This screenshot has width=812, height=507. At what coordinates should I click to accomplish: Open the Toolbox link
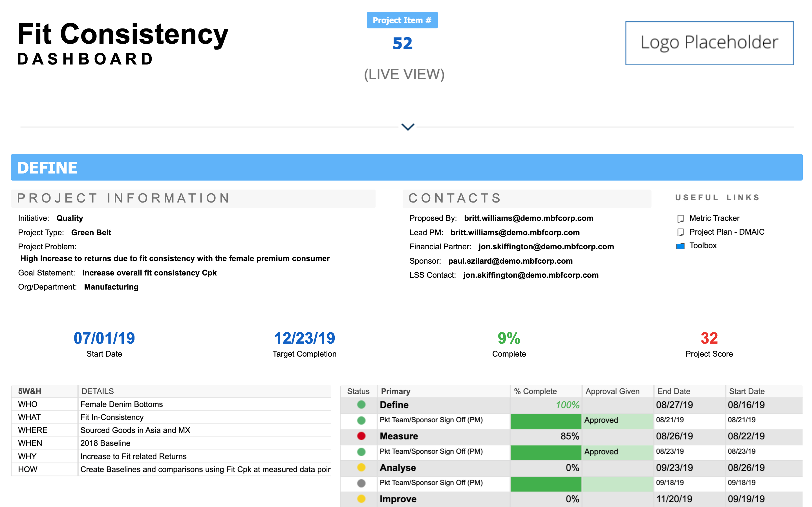703,246
